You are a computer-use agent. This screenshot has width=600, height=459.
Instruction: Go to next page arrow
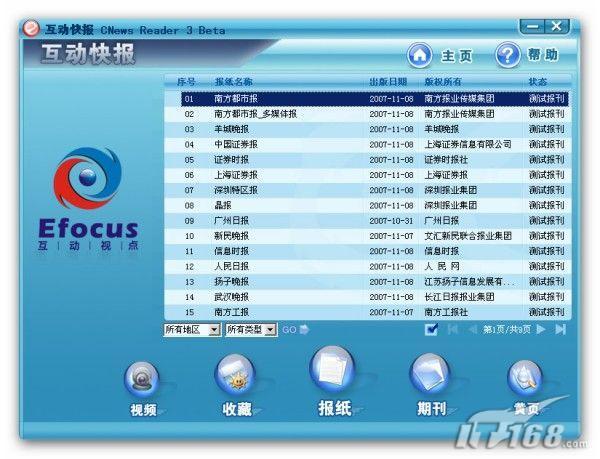542,329
